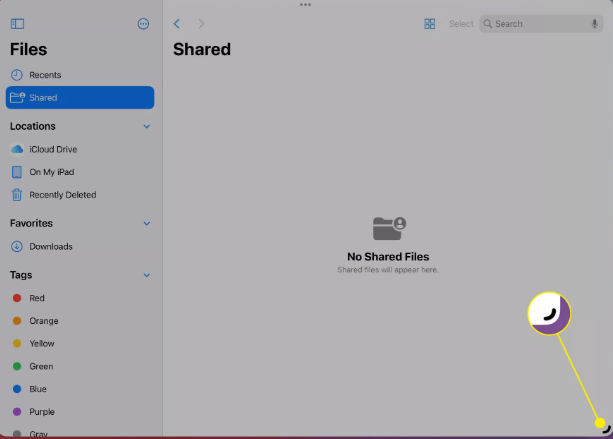Open the Downloads favorite
This screenshot has width=613, height=439.
(80, 246)
